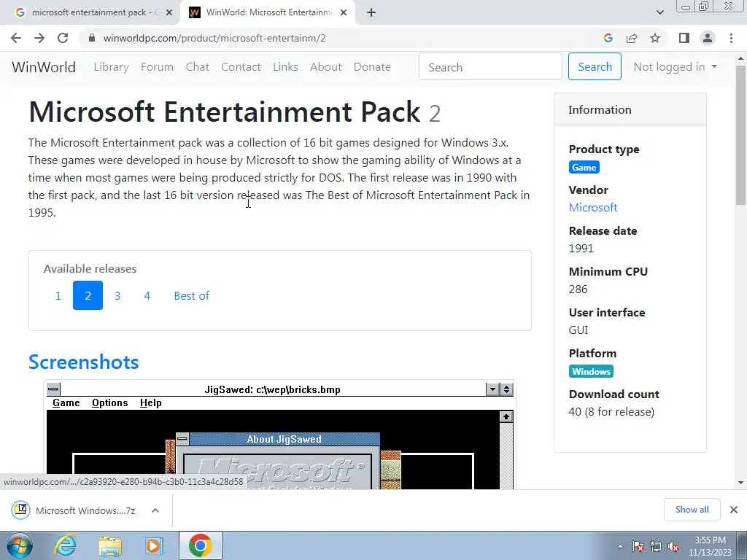The width and height of the screenshot is (747, 560).
Task: Click the Google icon in address bar
Action: pos(608,38)
